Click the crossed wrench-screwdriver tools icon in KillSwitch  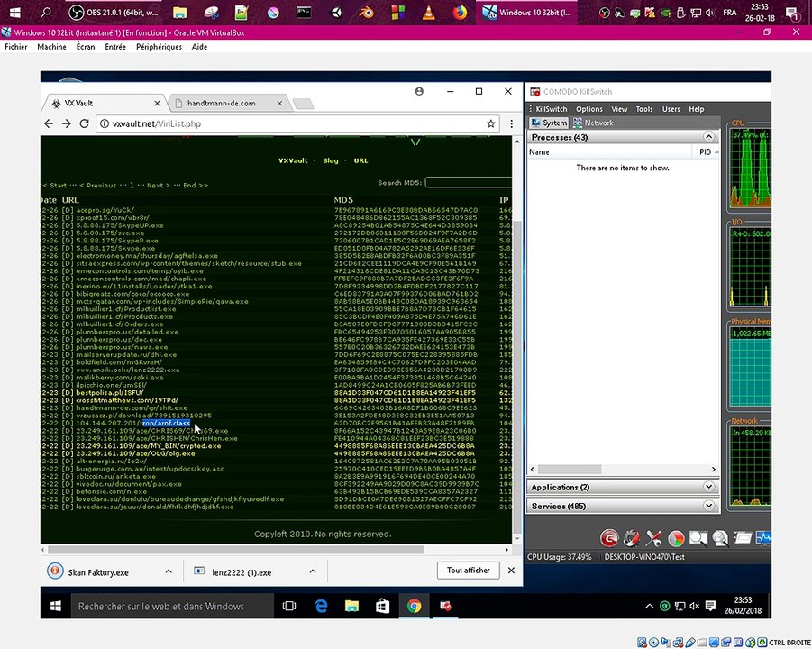point(653,538)
